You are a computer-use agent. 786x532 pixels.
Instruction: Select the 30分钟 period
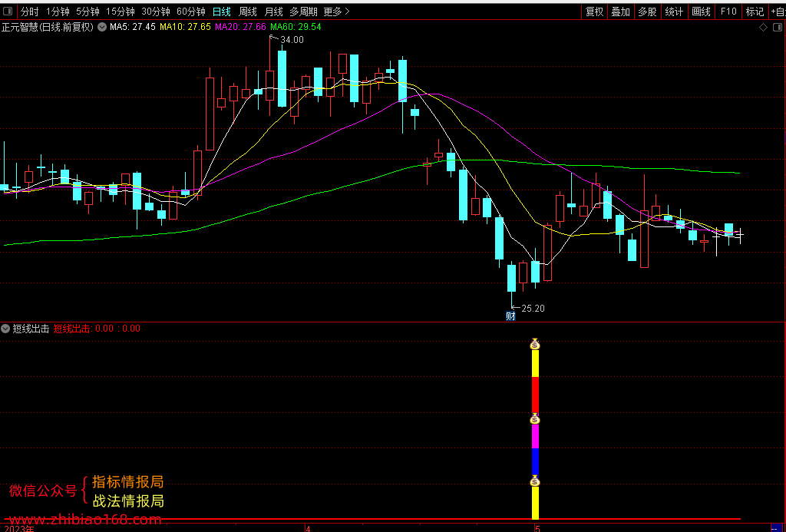[x=155, y=12]
